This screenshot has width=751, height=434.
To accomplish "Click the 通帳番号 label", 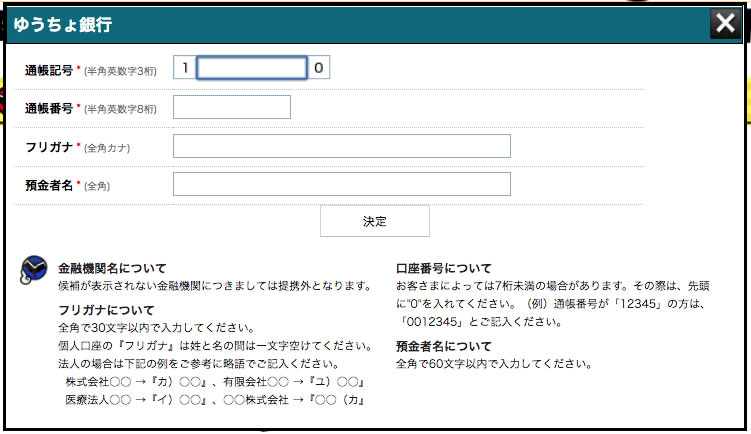I will pyautogui.click(x=49, y=109).
